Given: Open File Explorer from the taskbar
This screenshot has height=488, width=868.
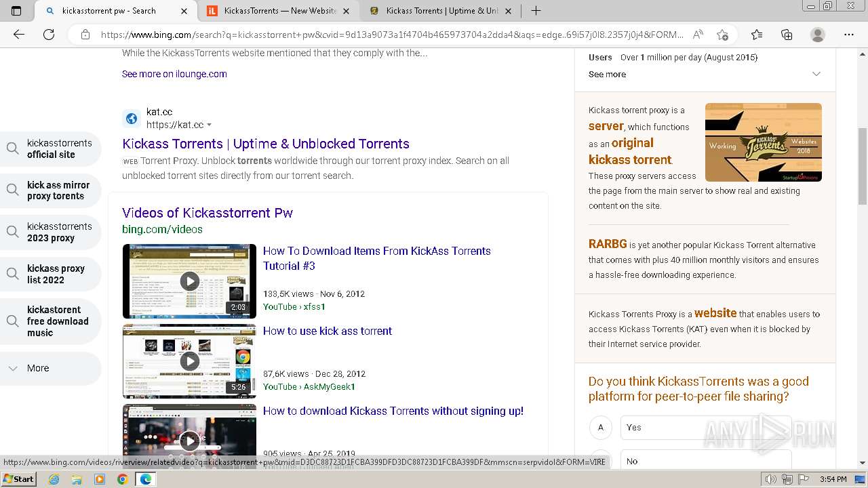Looking at the screenshot, I should point(77,479).
